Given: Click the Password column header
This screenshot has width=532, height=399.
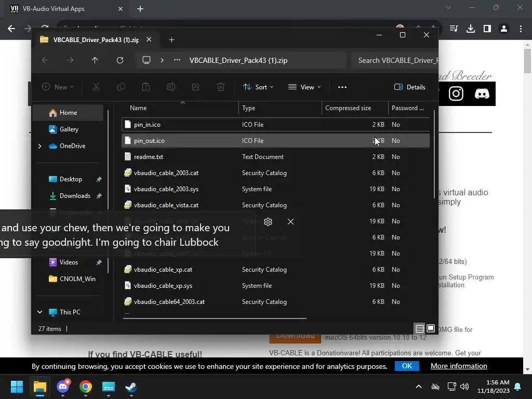Looking at the screenshot, I should [407, 108].
